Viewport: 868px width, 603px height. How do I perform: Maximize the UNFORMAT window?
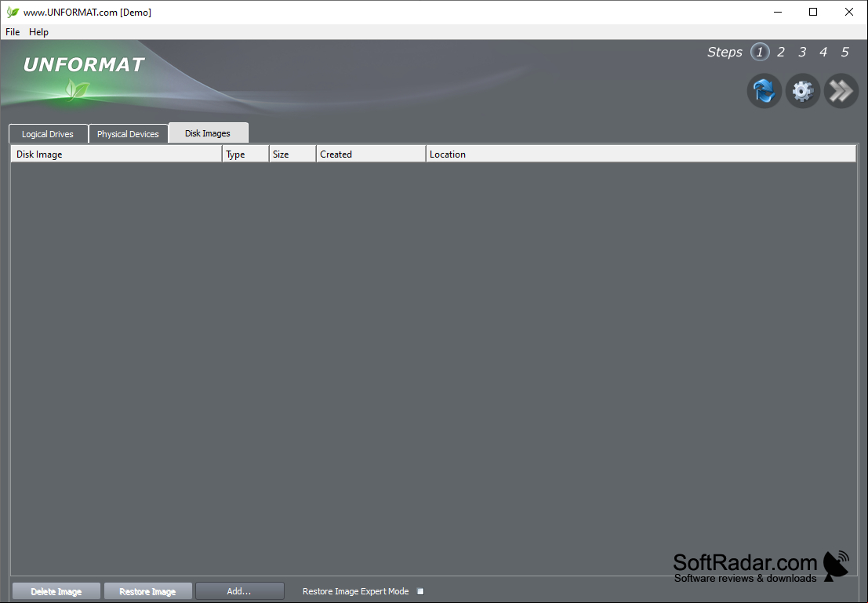pos(813,12)
